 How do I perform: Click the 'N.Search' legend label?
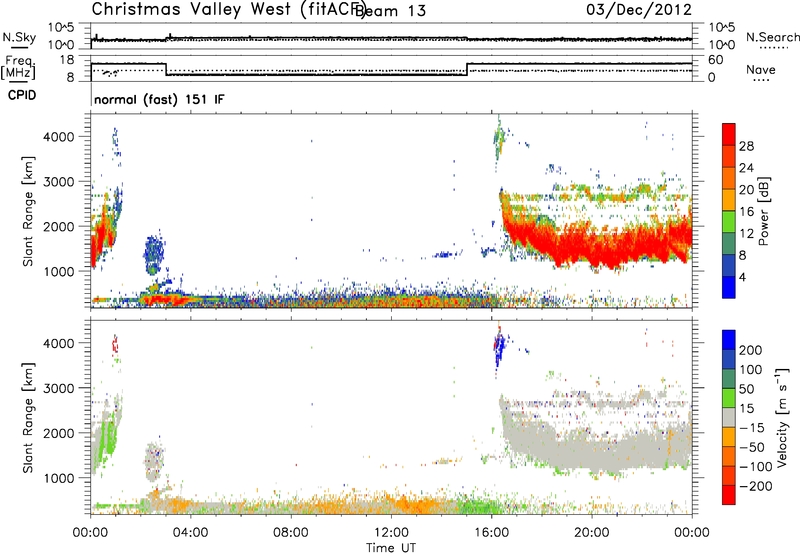pyautogui.click(x=772, y=37)
